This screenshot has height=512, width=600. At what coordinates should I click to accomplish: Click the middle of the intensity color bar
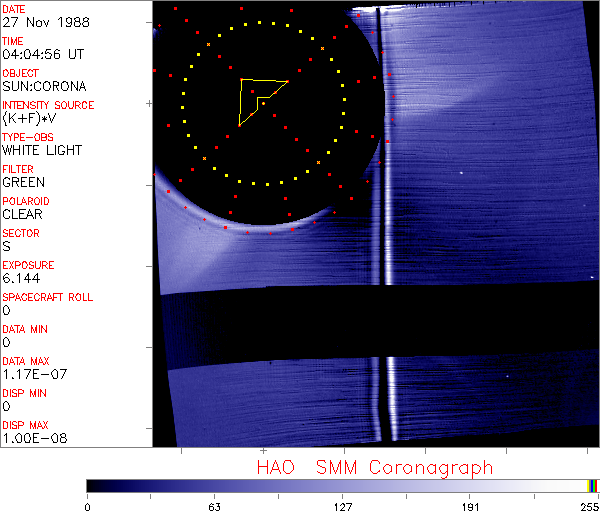coord(342,485)
